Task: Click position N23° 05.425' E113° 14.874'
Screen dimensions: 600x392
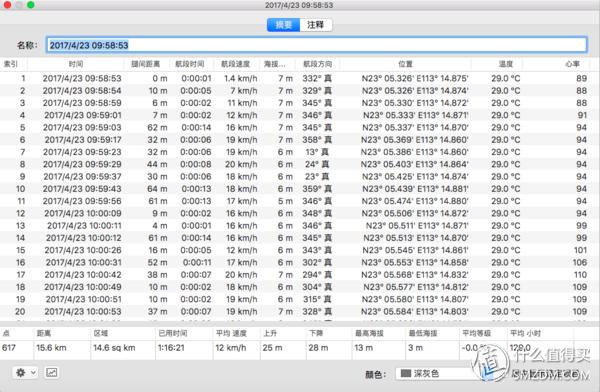Action: tap(415, 176)
